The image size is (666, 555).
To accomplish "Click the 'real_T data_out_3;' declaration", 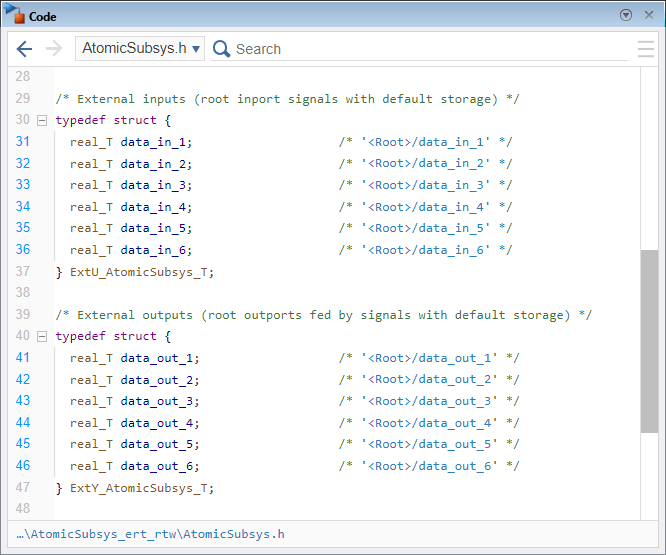I will click(x=135, y=401).
